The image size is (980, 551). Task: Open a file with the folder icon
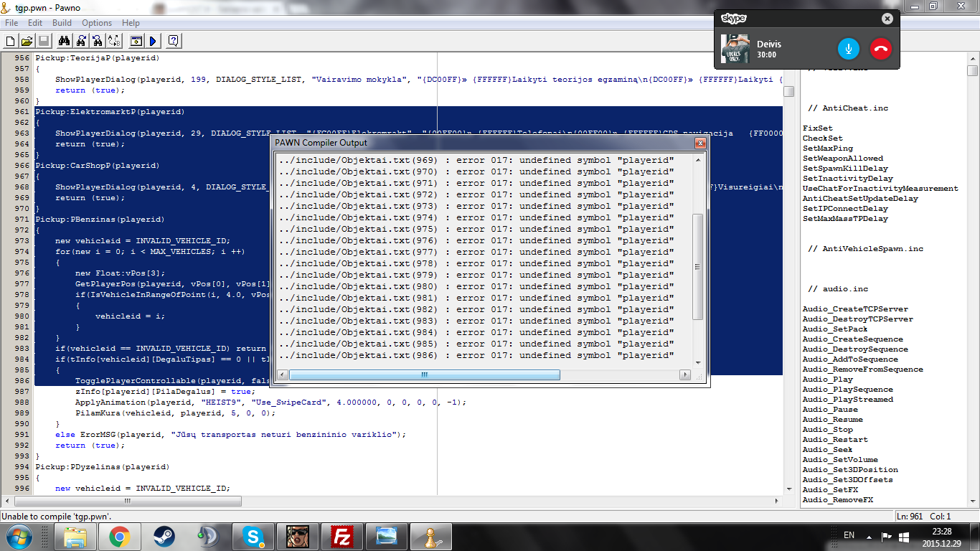(x=27, y=41)
